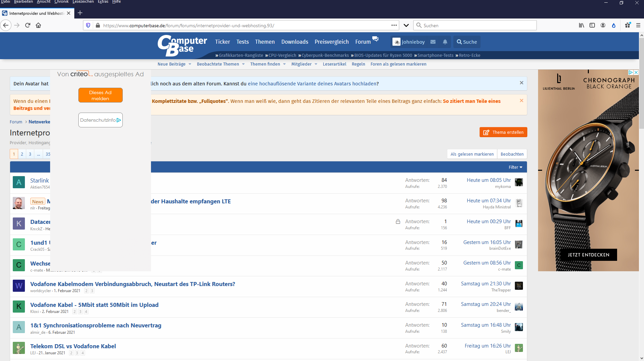Open the Themen menu
644x361 pixels.
click(265, 42)
